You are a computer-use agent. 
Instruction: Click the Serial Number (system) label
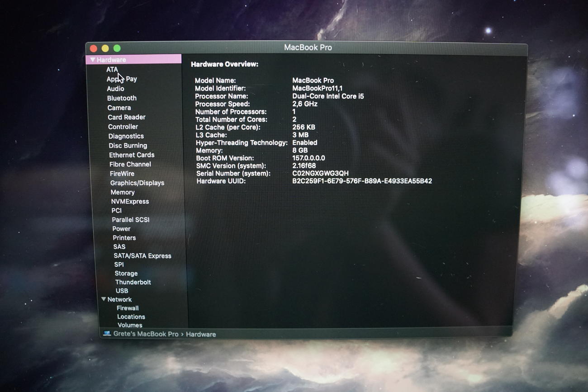click(x=233, y=173)
